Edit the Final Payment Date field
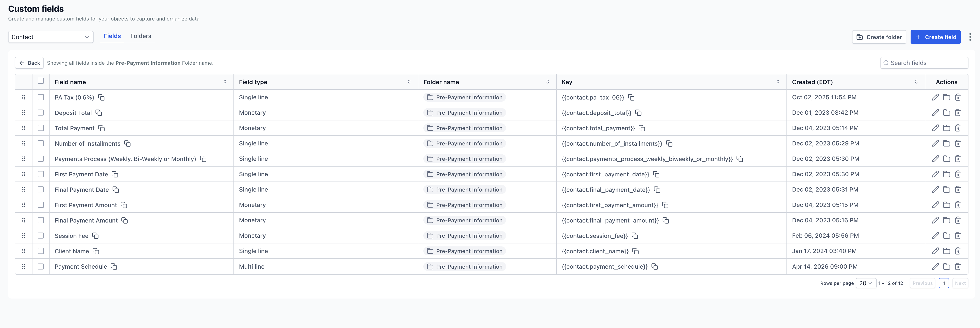Screen dimensions: 980x328 point(936,189)
